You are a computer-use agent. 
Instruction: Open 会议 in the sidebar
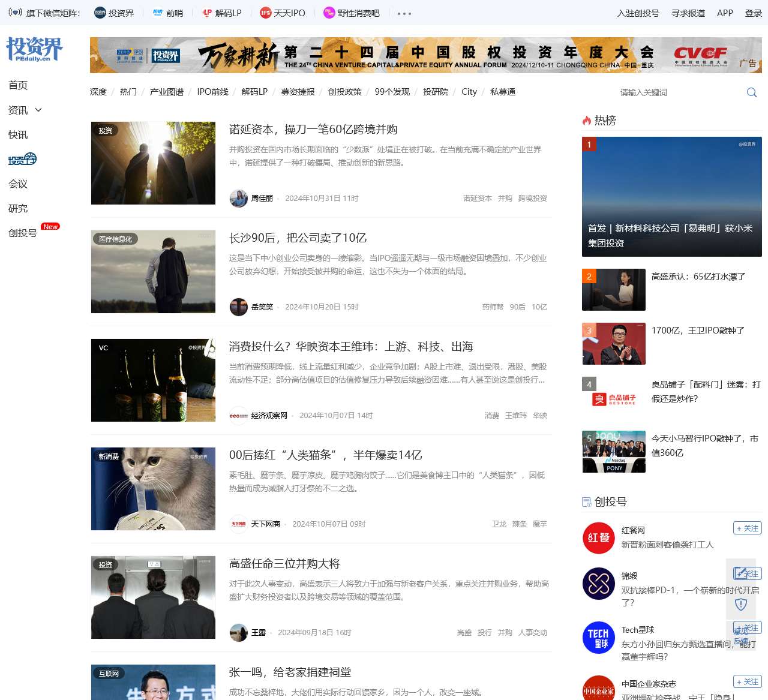(18, 184)
